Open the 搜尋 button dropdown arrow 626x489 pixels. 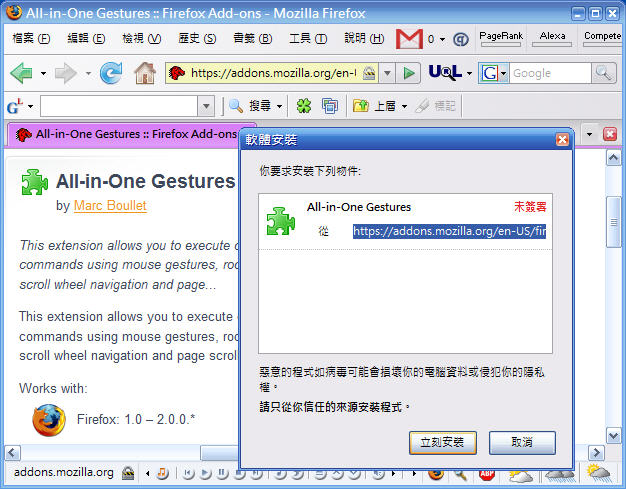pos(279,106)
